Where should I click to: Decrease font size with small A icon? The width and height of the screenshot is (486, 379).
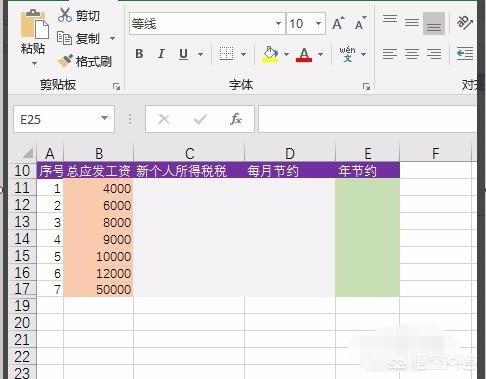coord(360,23)
